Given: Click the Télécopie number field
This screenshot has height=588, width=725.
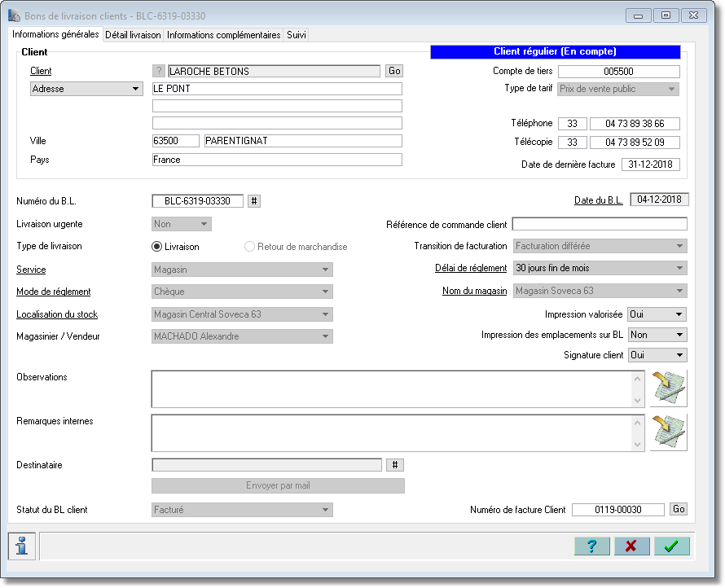Looking at the screenshot, I should (635, 143).
